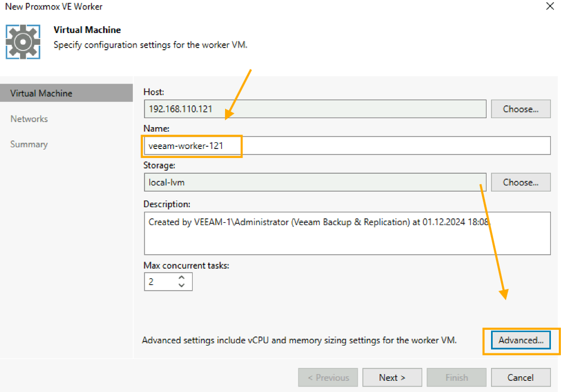561x392 pixels.
Task: Click the Previous button
Action: pos(328,377)
